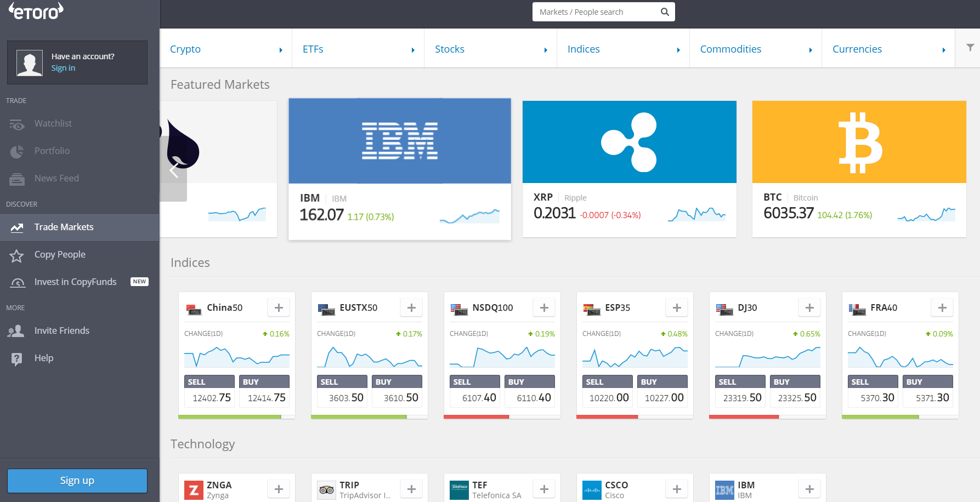Click China50 BUY at 12414.75
Screen dimensions: 980x502
(x=264, y=391)
